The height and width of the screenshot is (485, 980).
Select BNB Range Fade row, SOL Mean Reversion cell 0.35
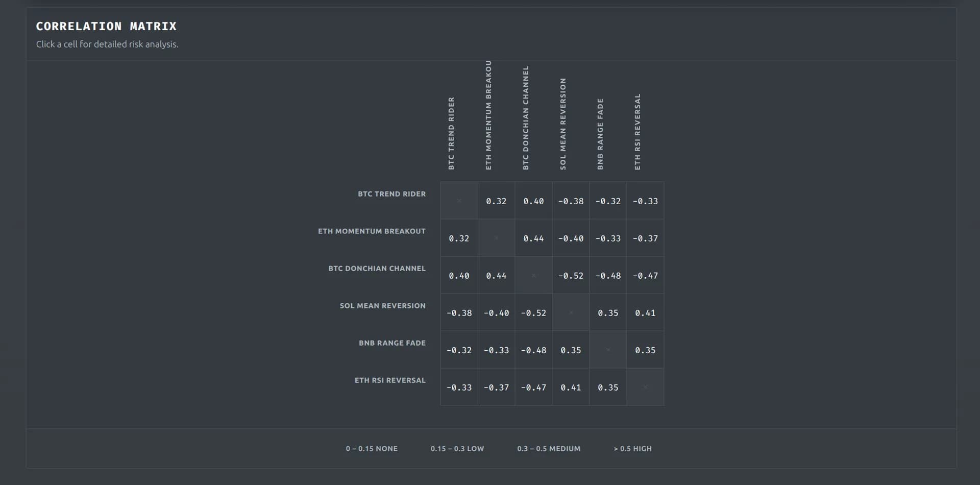point(571,350)
